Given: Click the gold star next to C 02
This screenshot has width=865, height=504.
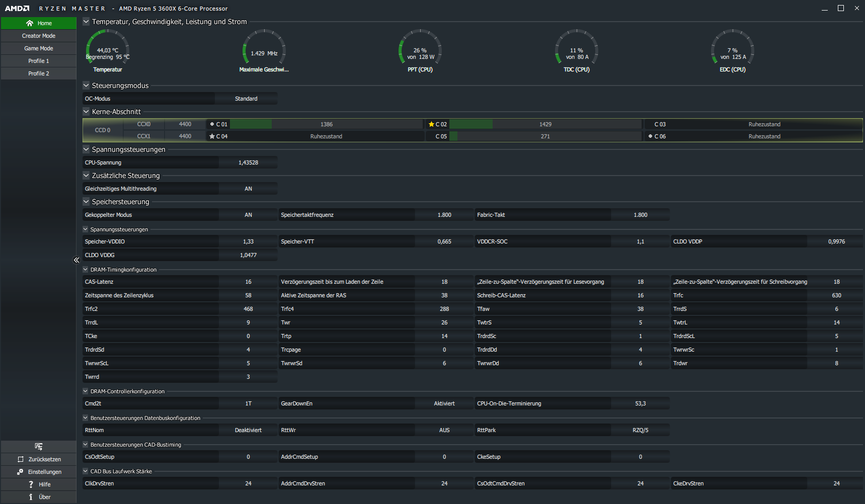Looking at the screenshot, I should tap(431, 124).
